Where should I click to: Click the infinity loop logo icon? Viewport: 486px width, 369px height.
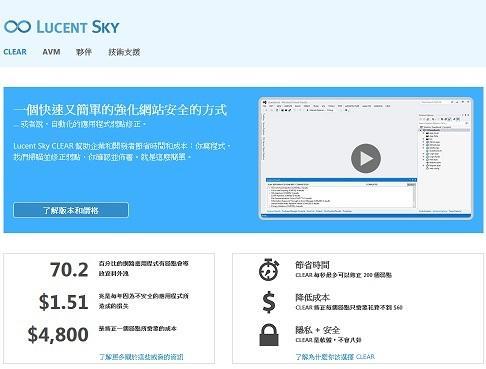[18, 27]
